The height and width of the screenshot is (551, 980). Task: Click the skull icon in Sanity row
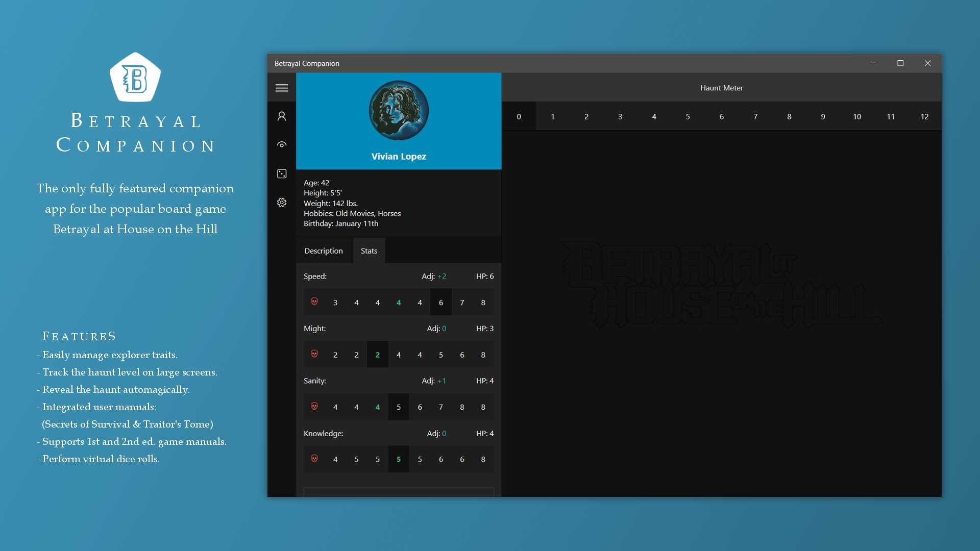tap(314, 407)
